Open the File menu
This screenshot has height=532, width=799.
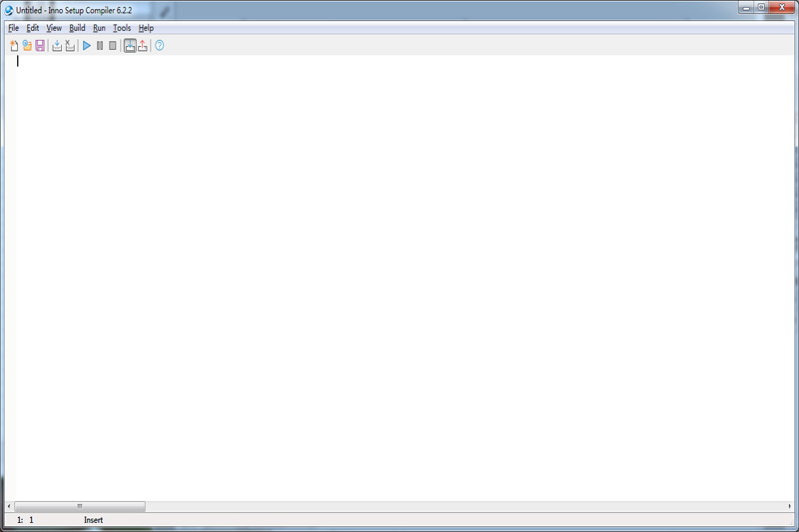click(13, 28)
